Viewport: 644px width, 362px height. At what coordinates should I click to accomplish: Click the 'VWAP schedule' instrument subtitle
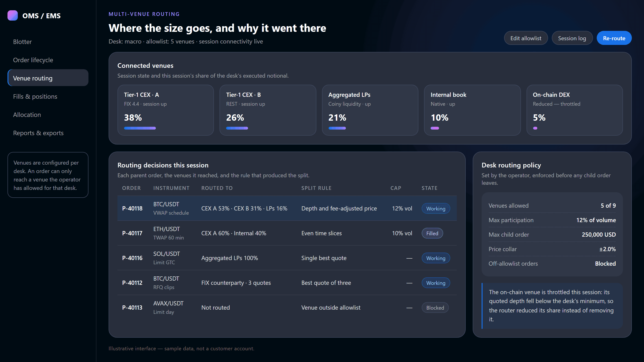coord(171,213)
